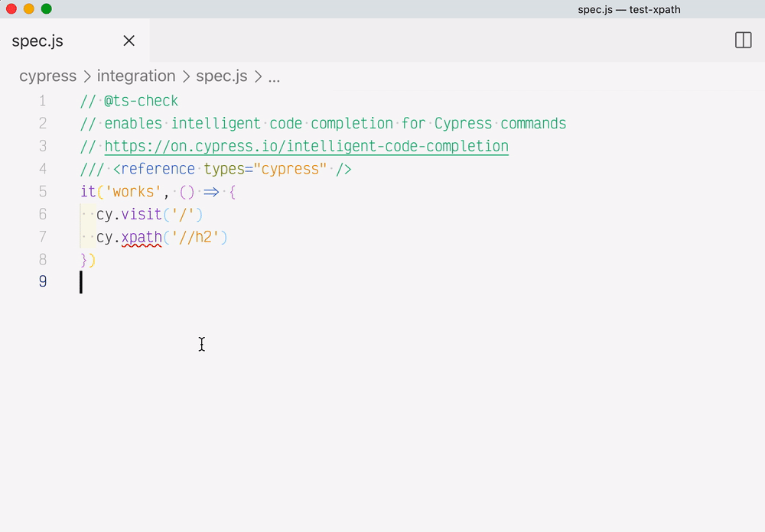Close the spec.js tab with its X

click(x=129, y=41)
